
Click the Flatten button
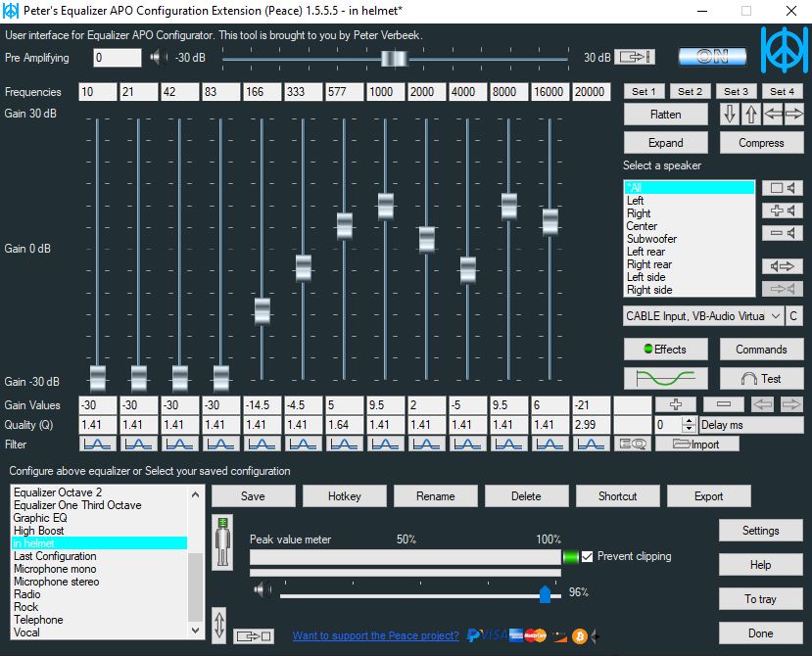tap(665, 115)
